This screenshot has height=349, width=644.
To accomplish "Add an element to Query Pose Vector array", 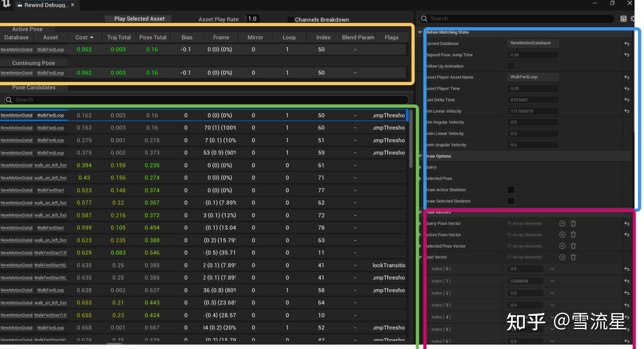I will 562,224.
